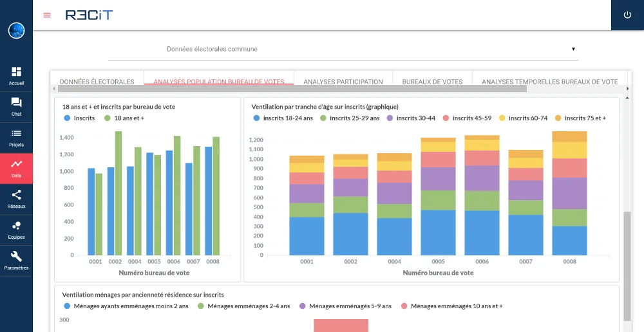Click the 0004 axis label in stacked chart
The height and width of the screenshot is (332, 644).
pyautogui.click(x=394, y=261)
